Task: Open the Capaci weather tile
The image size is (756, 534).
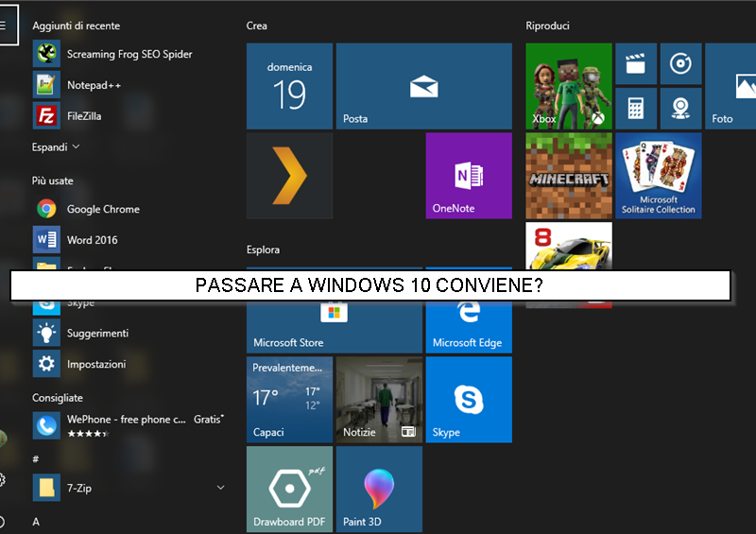Action: click(288, 400)
